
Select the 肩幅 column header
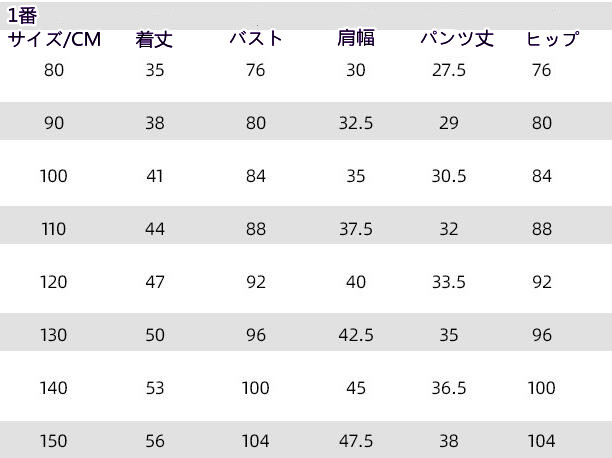[356, 38]
